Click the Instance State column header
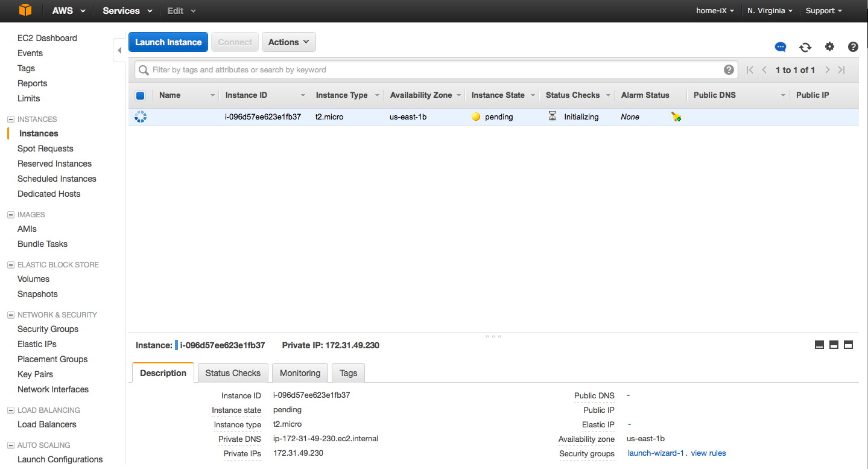This screenshot has width=868, height=469. 498,95
